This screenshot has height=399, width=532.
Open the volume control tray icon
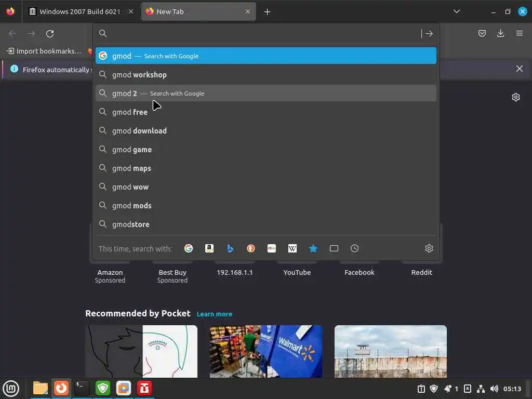tap(494, 389)
